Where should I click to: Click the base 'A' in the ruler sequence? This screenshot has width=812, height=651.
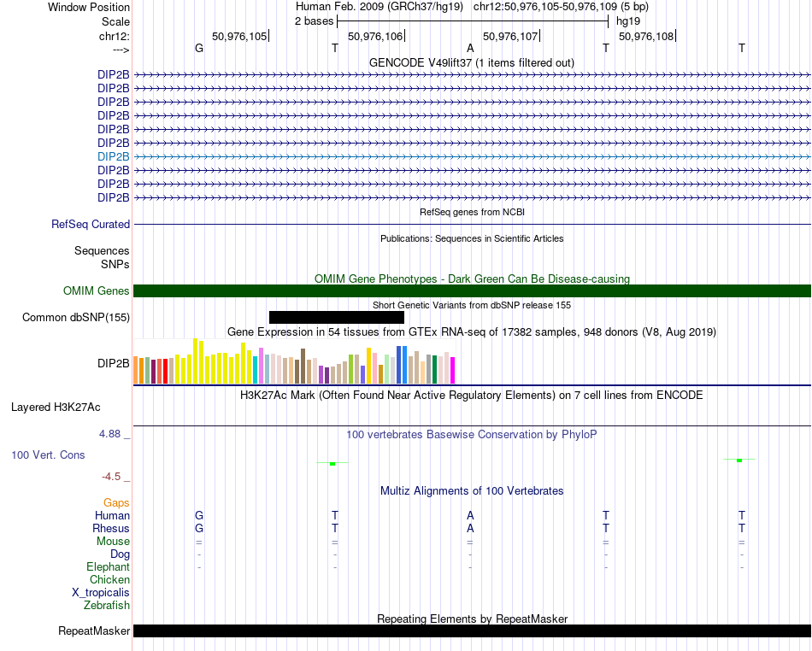click(470, 48)
